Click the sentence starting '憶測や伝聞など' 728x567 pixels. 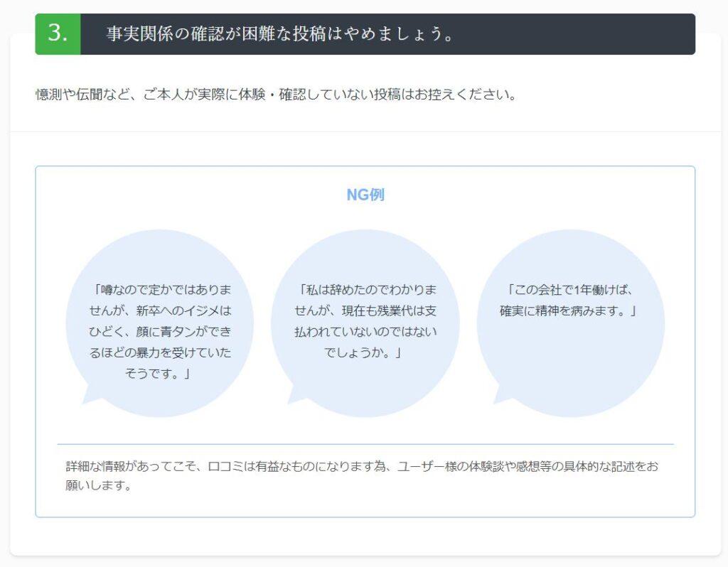277,94
